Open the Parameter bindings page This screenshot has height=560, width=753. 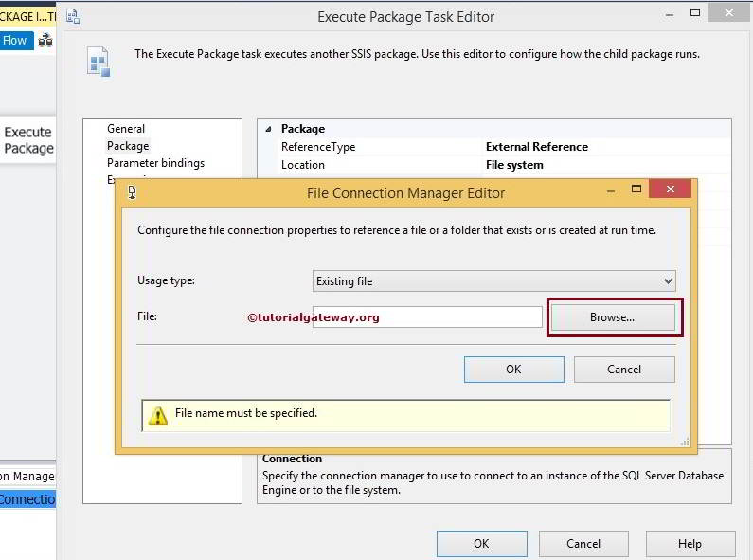[155, 163]
